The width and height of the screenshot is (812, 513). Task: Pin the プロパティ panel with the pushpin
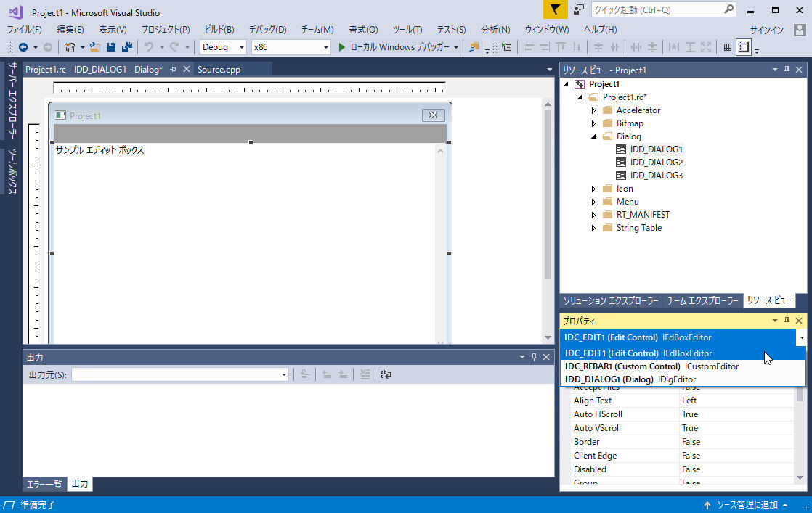787,321
